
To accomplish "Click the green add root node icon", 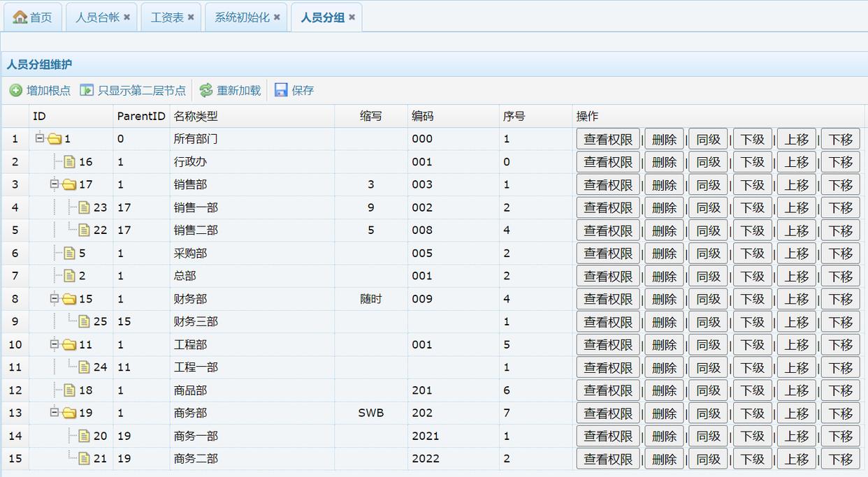I will [x=15, y=90].
